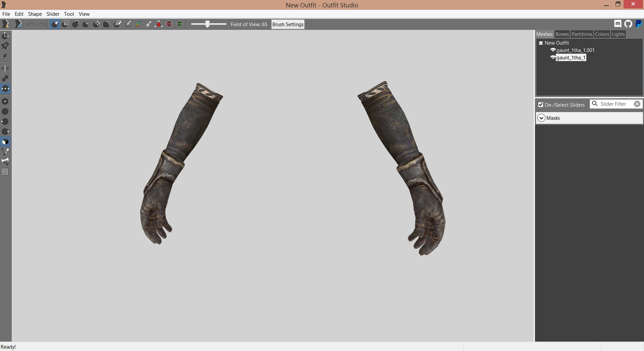Uncheck the De-/Select Sliders checkbox
The width and height of the screenshot is (644, 351).
(x=541, y=105)
